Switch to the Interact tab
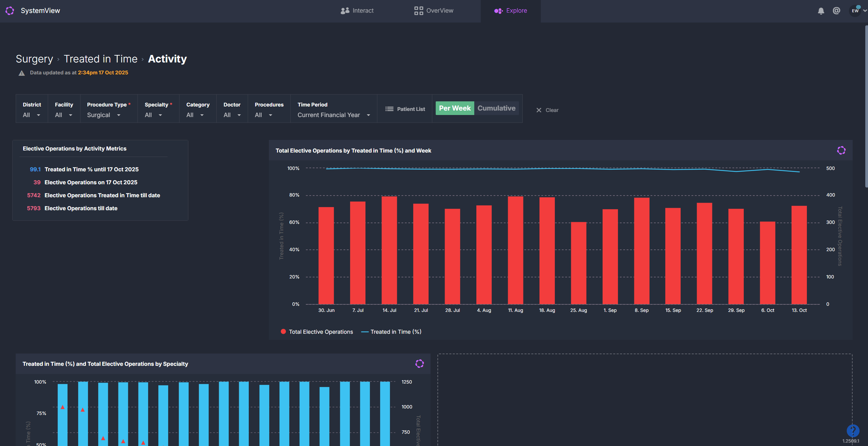Image resolution: width=868 pixels, height=446 pixels. 357,11
